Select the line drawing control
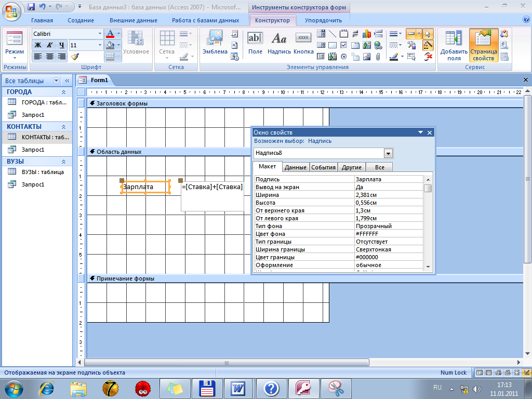532x399 pixels. tap(332, 34)
